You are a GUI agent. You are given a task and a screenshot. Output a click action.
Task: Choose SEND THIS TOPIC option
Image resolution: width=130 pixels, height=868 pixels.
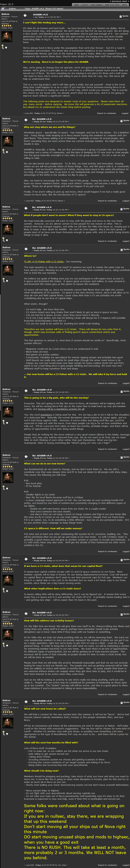pos(112,5)
